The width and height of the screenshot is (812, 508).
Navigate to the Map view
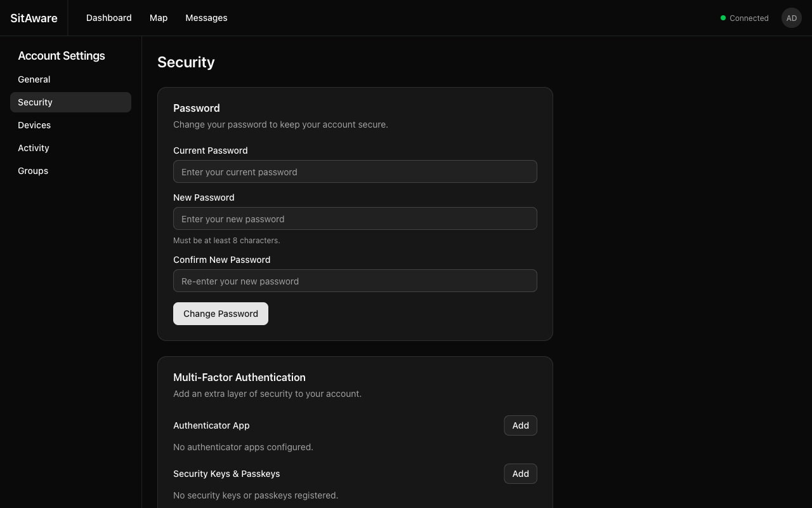click(159, 18)
